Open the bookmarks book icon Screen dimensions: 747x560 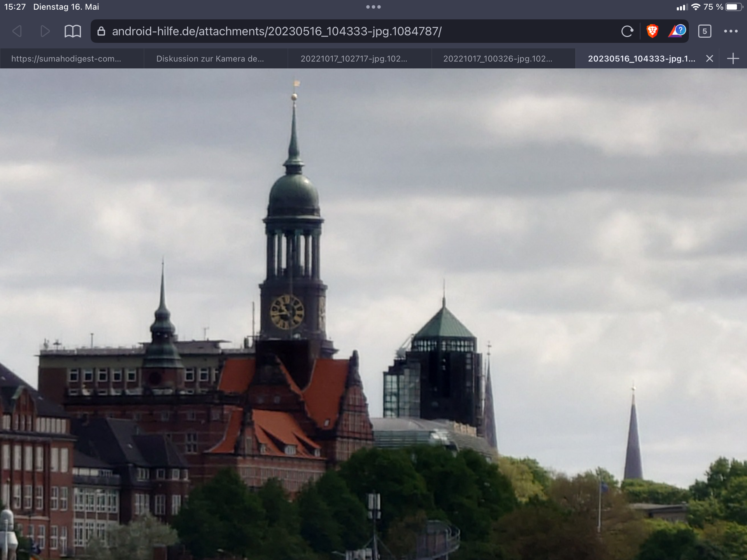click(73, 31)
